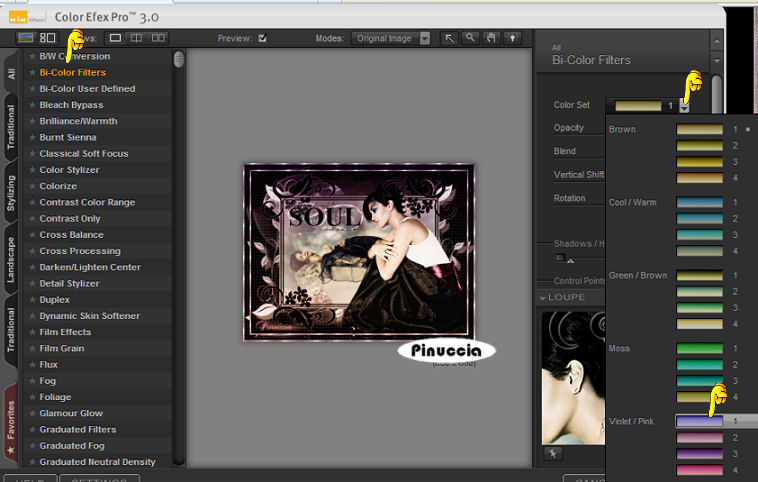758x482 pixels.
Task: Select the Bi-Color User Defined filter
Action: point(87,89)
